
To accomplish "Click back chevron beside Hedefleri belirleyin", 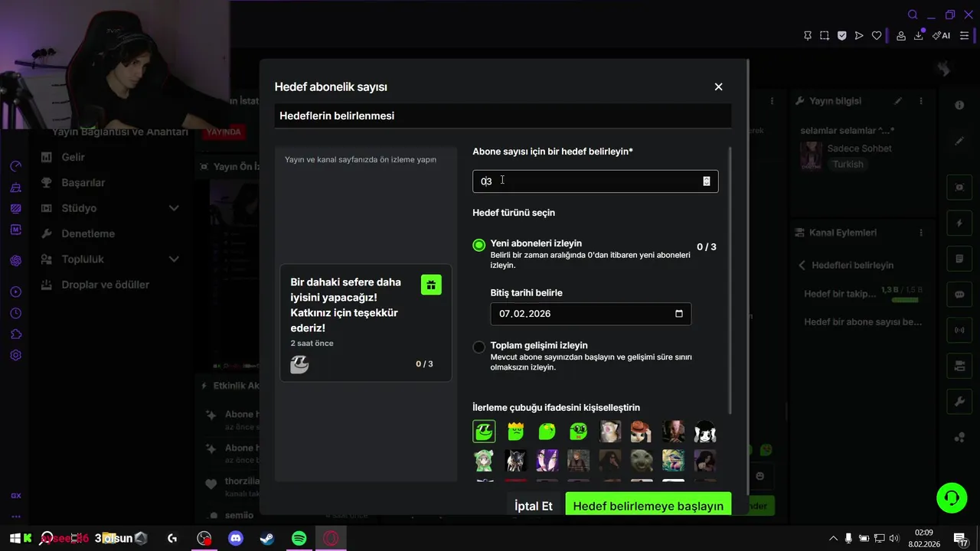I will pos(802,266).
